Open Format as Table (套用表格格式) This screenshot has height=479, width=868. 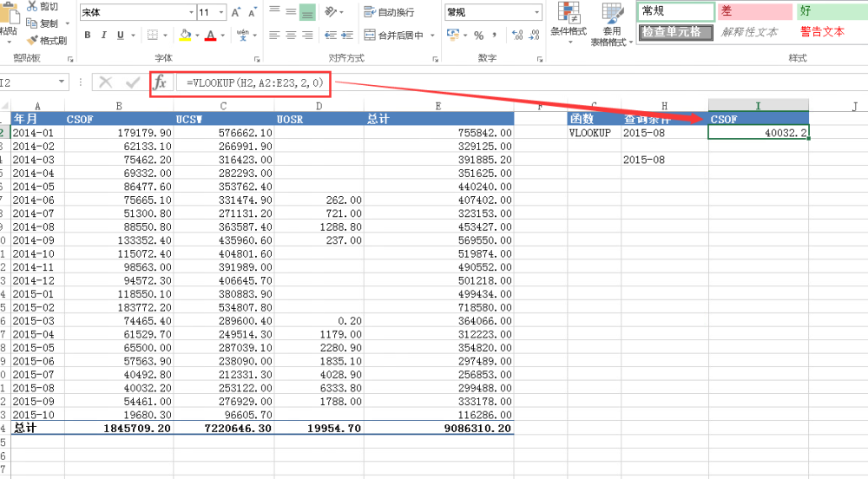611,23
